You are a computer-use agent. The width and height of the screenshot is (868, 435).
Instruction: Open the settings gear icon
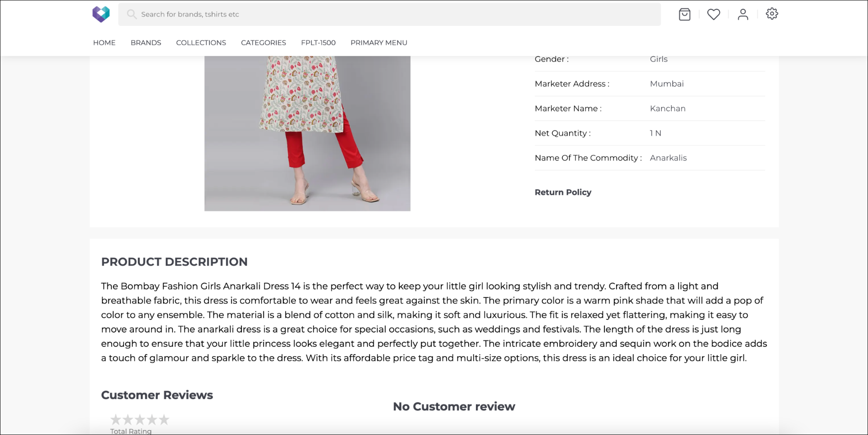click(x=772, y=14)
